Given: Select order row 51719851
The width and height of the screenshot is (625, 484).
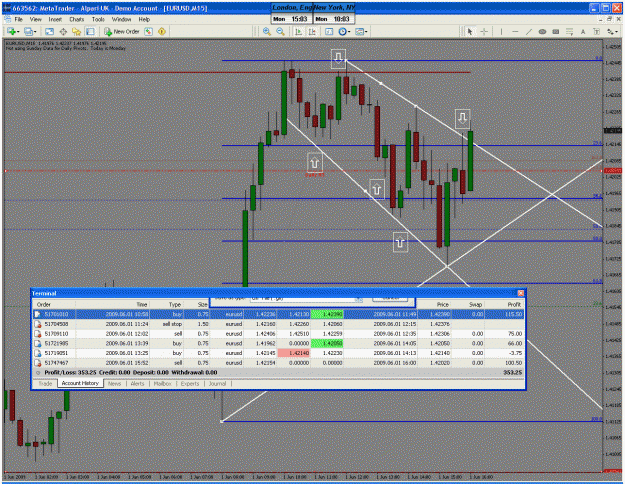Looking at the screenshot, I should pyautogui.click(x=279, y=353).
